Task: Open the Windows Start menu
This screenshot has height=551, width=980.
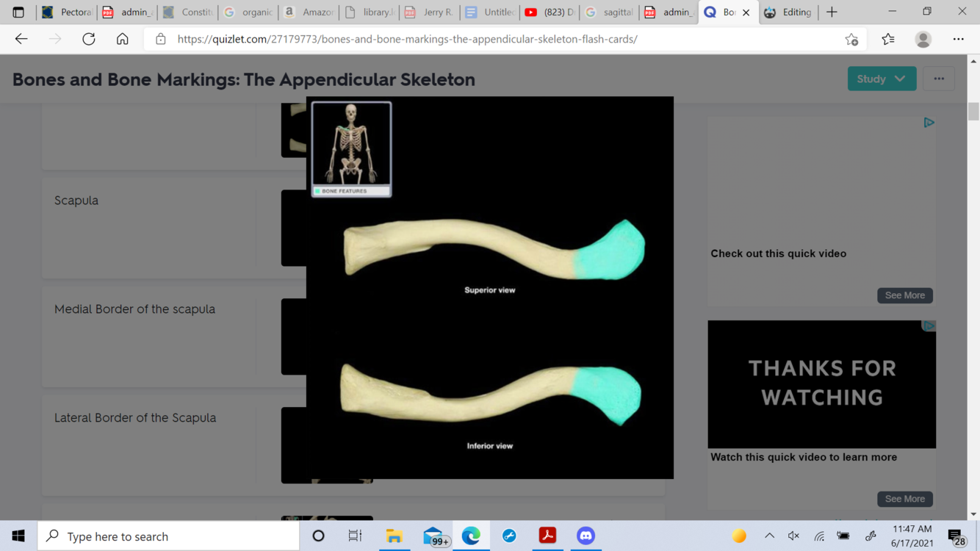Action: 18,536
